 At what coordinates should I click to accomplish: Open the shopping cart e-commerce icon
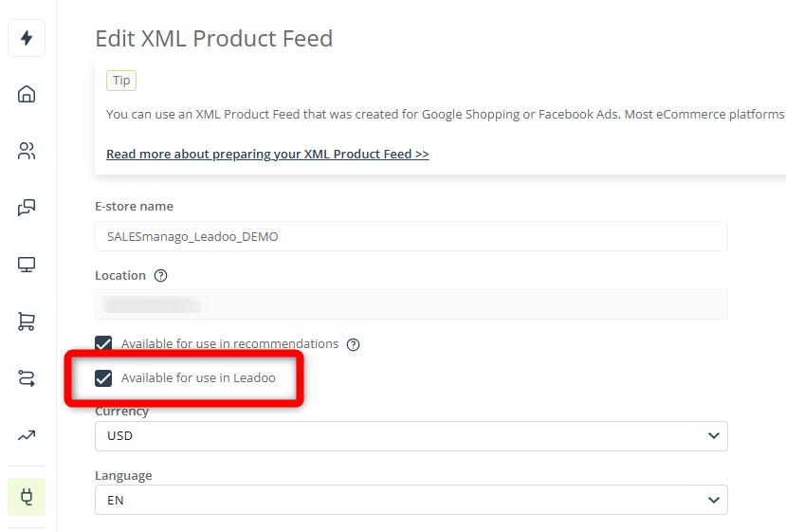pyautogui.click(x=27, y=321)
